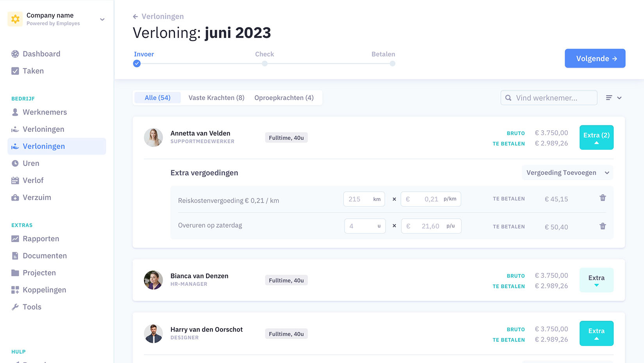Click the Taken checkmark icon
644x363 pixels.
point(15,71)
